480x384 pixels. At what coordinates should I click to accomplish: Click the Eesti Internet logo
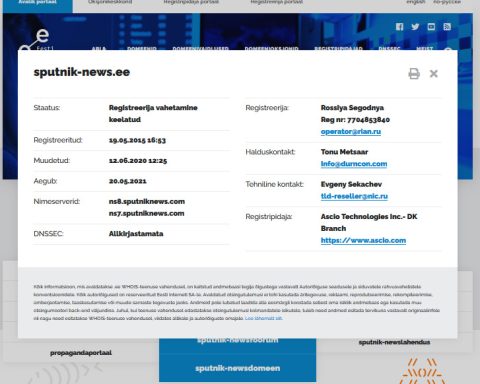(x=36, y=41)
